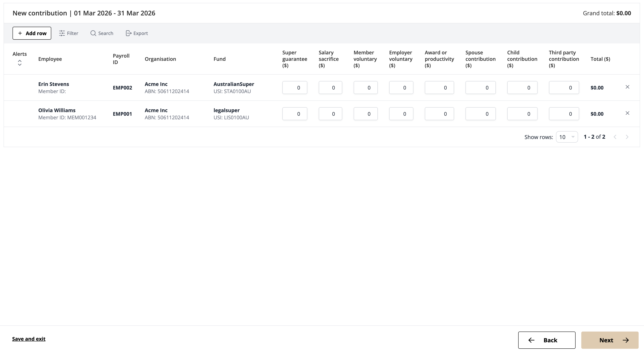Edit Erin Stevens member voluntary field
This screenshot has height=352, width=644.
tap(366, 88)
